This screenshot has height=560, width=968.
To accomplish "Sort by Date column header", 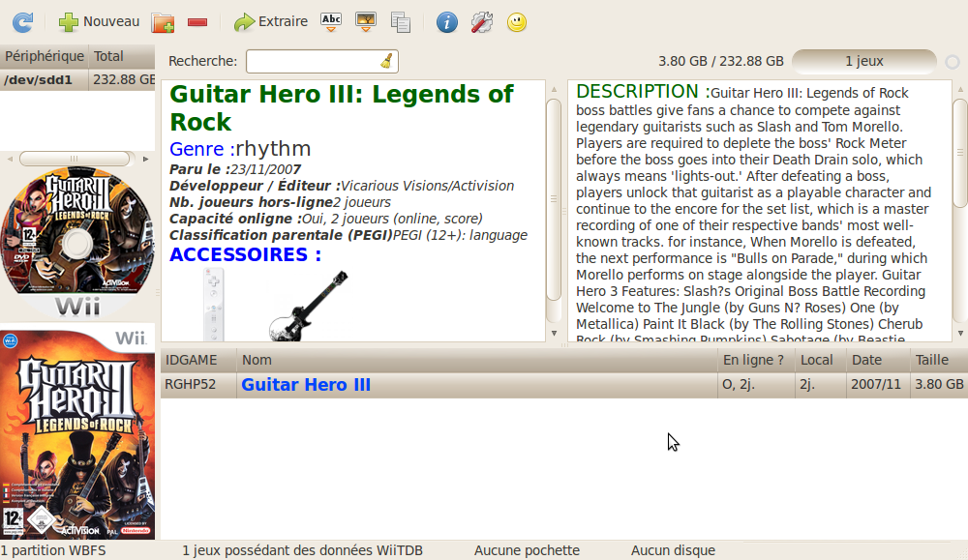I will 877,360.
